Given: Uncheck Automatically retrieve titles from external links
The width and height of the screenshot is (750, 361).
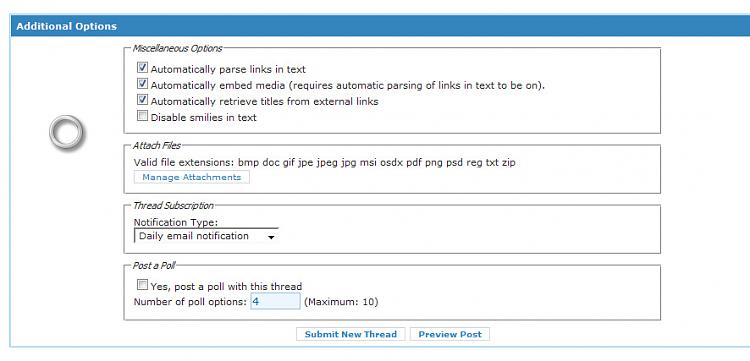Looking at the screenshot, I should tap(142, 99).
